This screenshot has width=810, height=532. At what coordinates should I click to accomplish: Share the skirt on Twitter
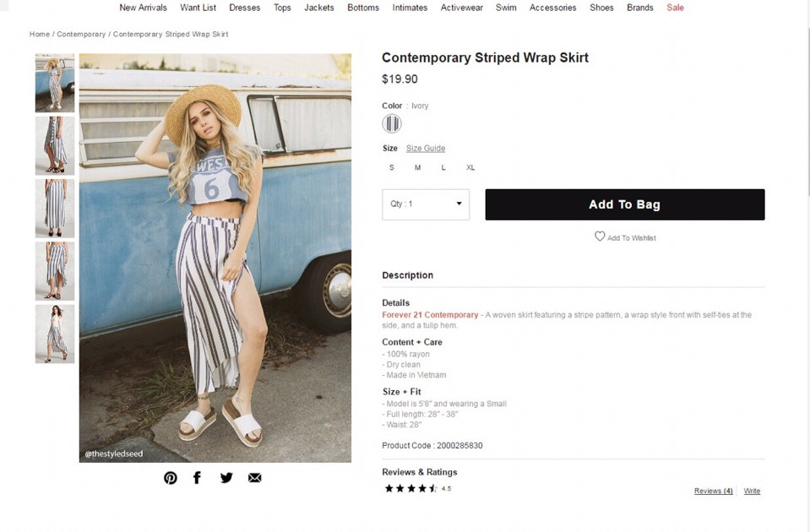226,478
